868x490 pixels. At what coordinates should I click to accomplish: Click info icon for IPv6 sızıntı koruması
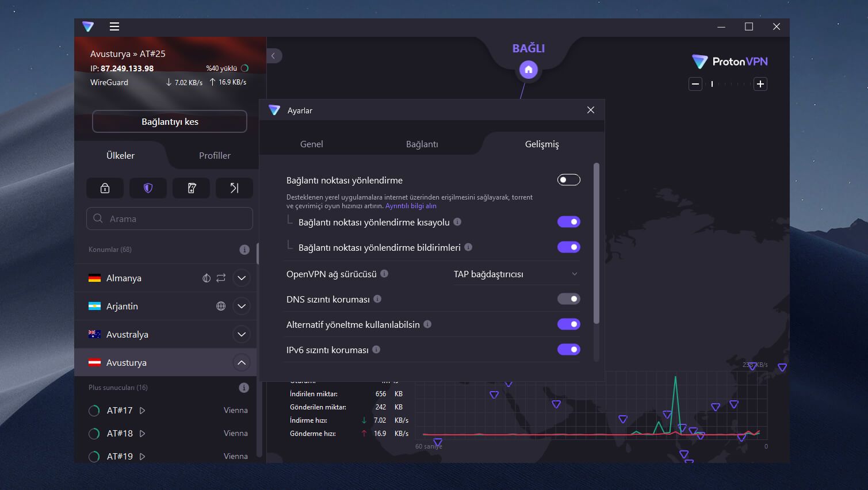376,350
